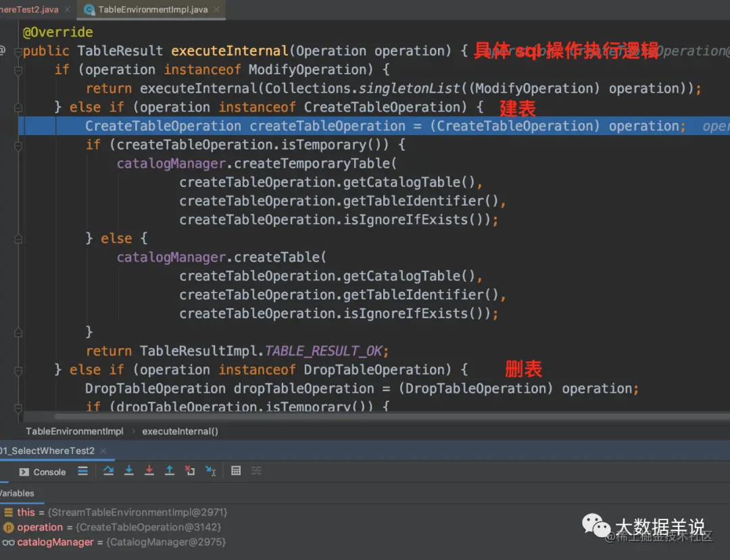Click 'createTemporaryTable(' method call
Image resolution: width=730 pixels, height=560 pixels.
[315, 163]
